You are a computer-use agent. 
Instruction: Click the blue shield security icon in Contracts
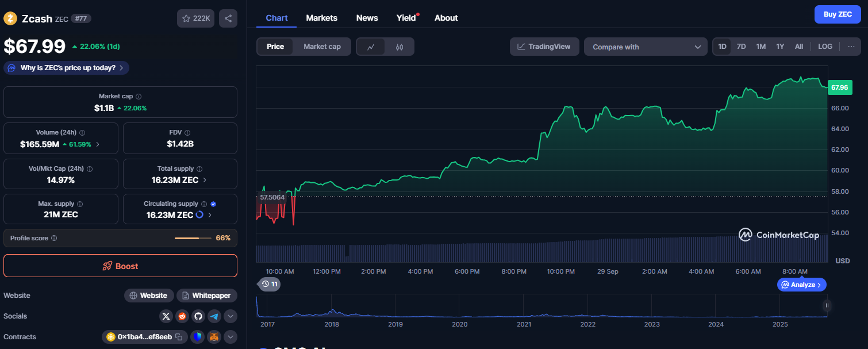pos(198,337)
